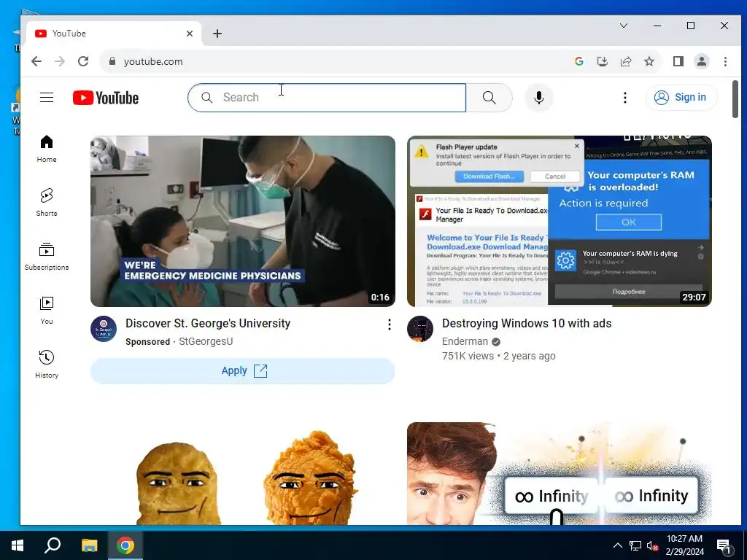This screenshot has height=560, width=747.
Task: Open Windows taskbar search
Action: tap(53, 545)
